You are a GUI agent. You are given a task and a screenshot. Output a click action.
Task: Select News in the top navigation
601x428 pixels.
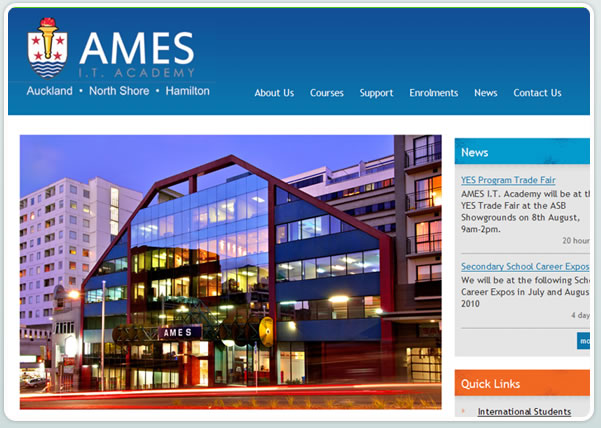tap(486, 93)
